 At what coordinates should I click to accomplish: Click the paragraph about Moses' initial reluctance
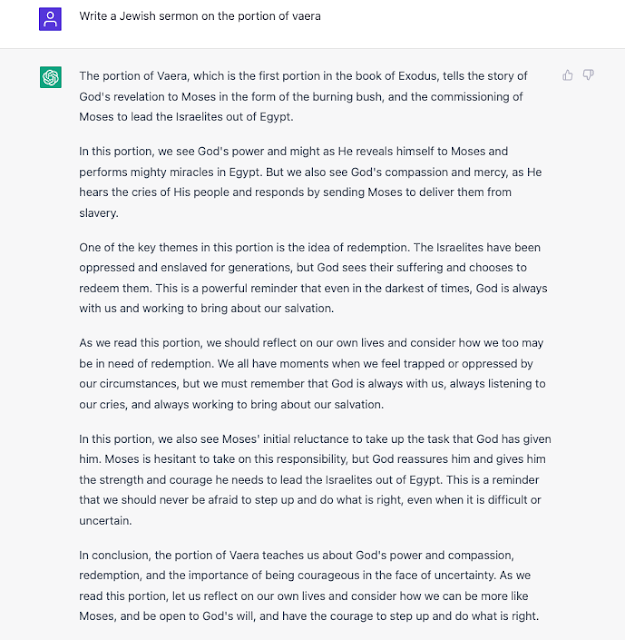(x=315, y=480)
